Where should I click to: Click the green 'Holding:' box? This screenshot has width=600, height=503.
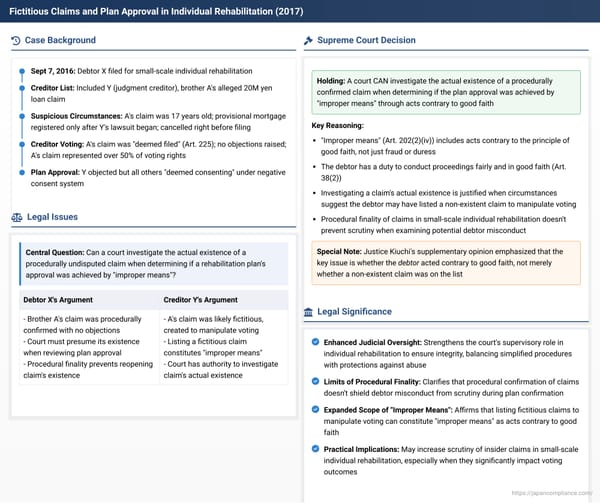pos(446,92)
